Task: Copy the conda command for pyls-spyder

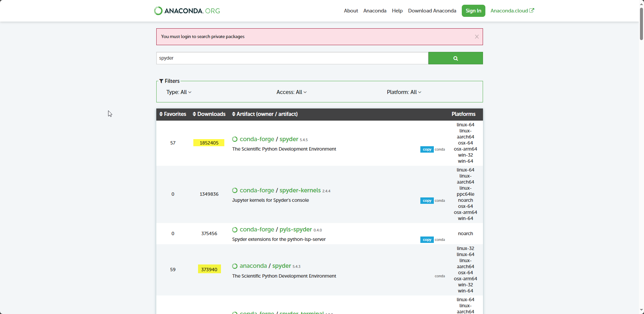Action: pyautogui.click(x=427, y=240)
